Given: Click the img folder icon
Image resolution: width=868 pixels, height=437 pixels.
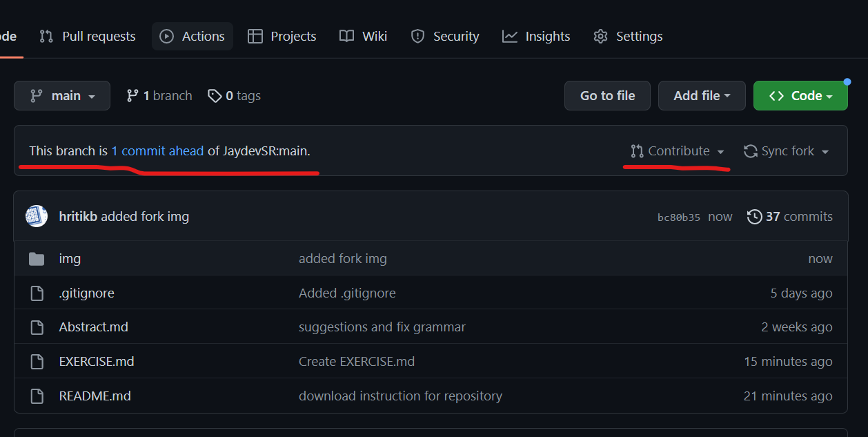Looking at the screenshot, I should pyautogui.click(x=37, y=259).
